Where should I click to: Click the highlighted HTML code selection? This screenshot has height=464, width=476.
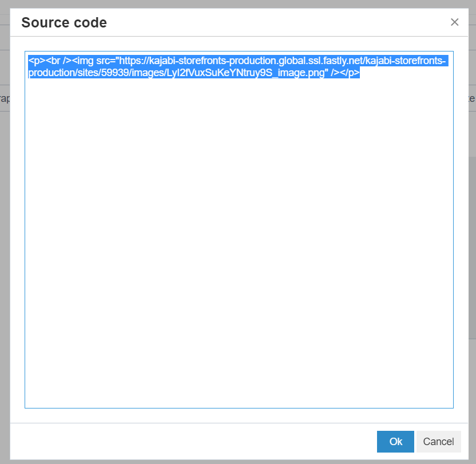tap(195, 67)
